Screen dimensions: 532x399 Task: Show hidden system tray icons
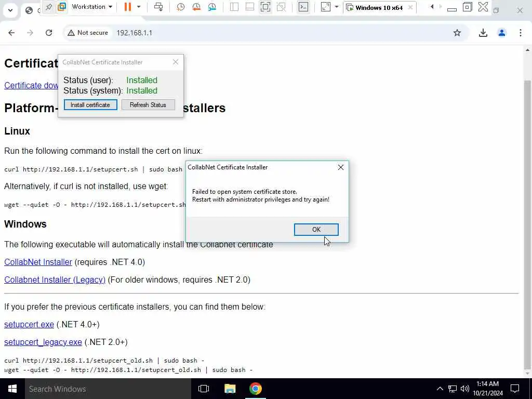440,389
